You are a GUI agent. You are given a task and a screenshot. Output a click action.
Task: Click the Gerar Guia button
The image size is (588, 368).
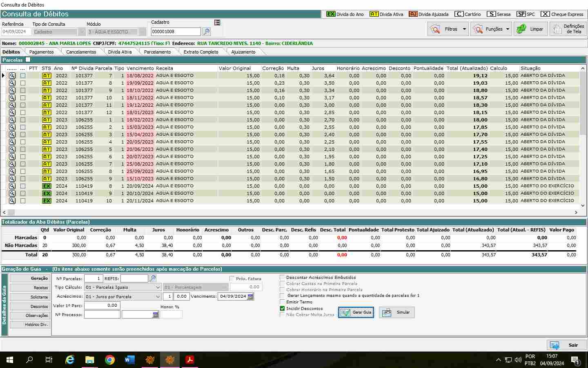click(356, 312)
